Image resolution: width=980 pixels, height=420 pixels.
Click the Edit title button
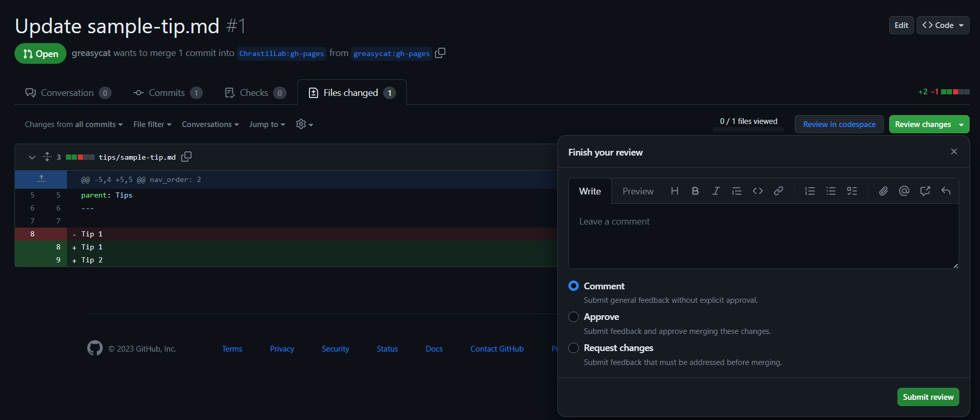point(901,25)
